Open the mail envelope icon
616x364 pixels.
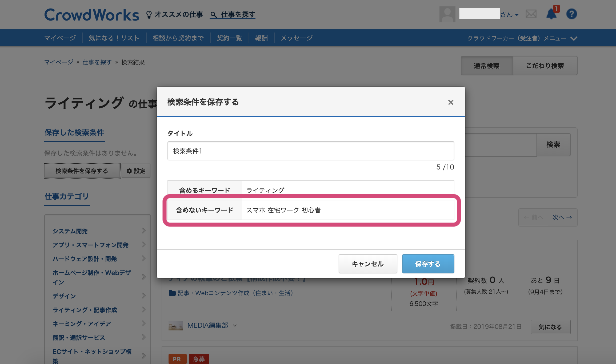(531, 14)
